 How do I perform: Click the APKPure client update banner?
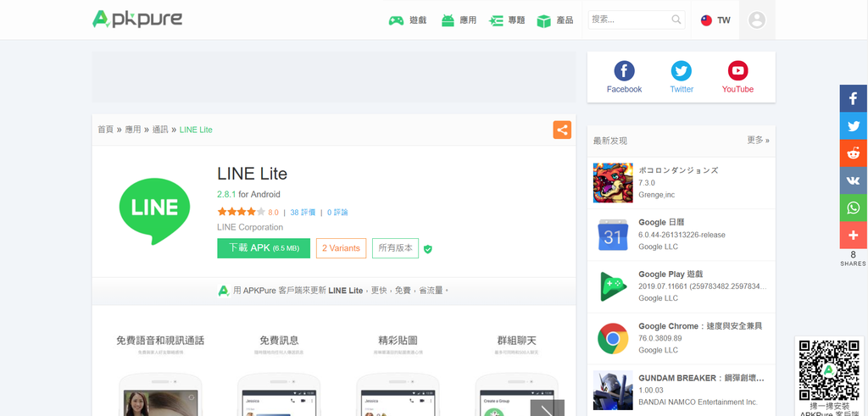point(334,291)
